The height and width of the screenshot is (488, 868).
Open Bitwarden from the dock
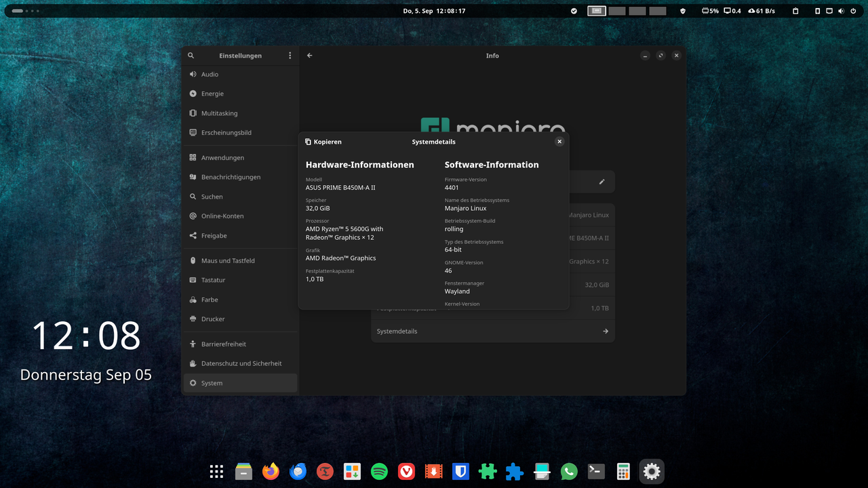click(460, 472)
